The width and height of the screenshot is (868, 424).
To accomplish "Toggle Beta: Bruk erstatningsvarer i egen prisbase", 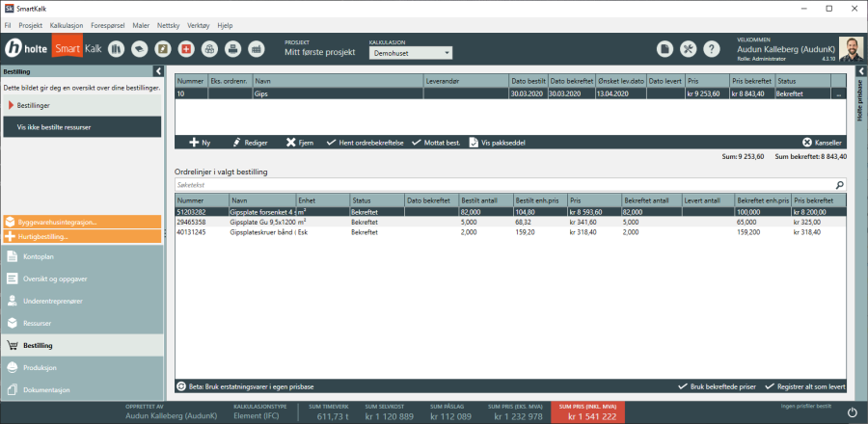I will click(x=182, y=386).
